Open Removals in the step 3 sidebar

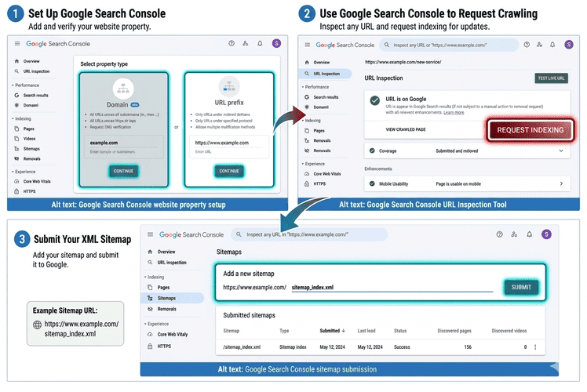[x=166, y=310]
